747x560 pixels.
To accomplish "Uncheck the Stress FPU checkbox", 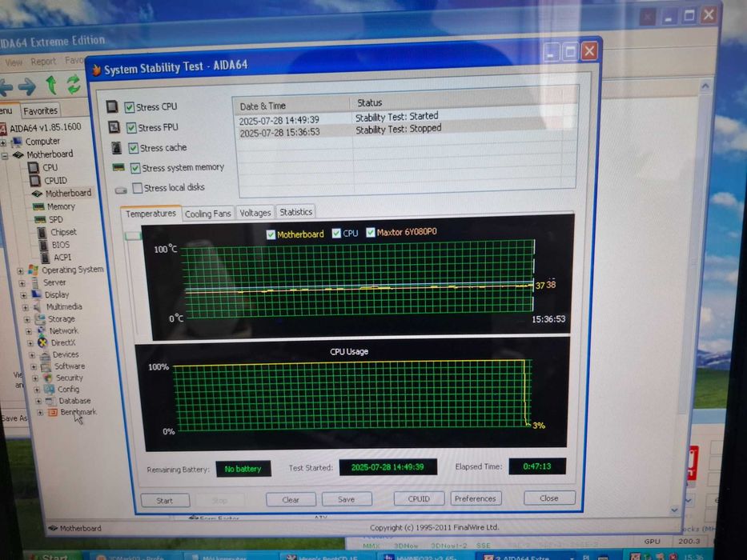I will tap(131, 128).
